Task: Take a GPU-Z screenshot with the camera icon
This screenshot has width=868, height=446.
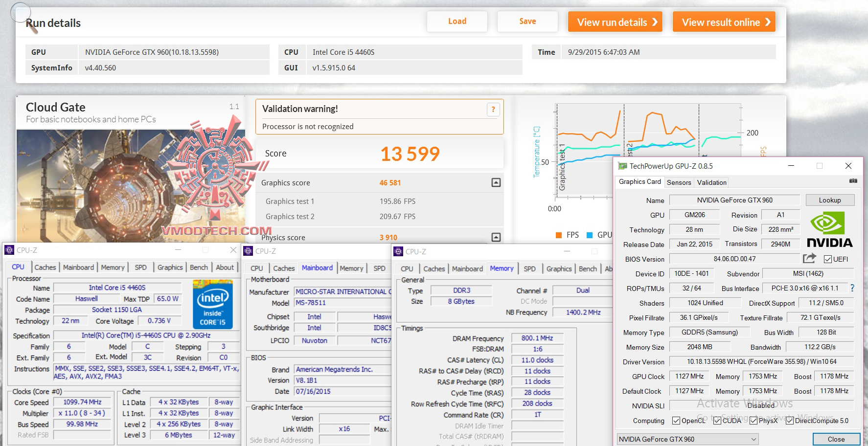Action: tap(853, 181)
